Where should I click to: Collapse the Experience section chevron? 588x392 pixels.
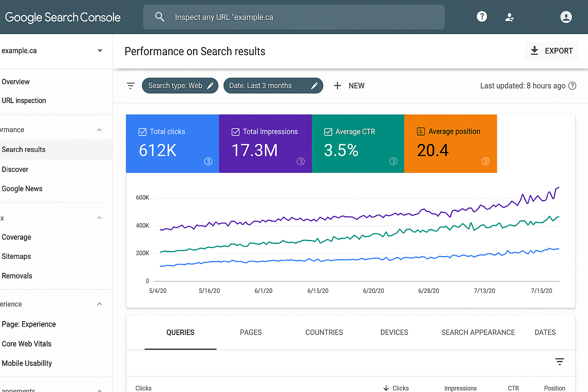click(100, 304)
